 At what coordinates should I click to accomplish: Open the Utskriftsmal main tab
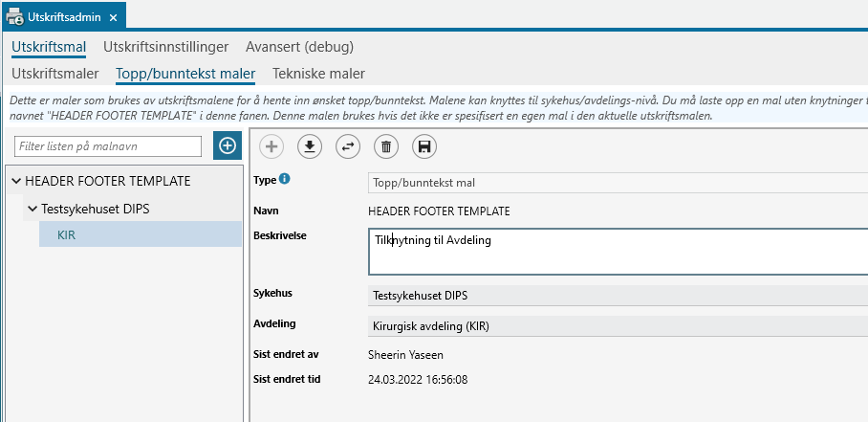tap(49, 47)
